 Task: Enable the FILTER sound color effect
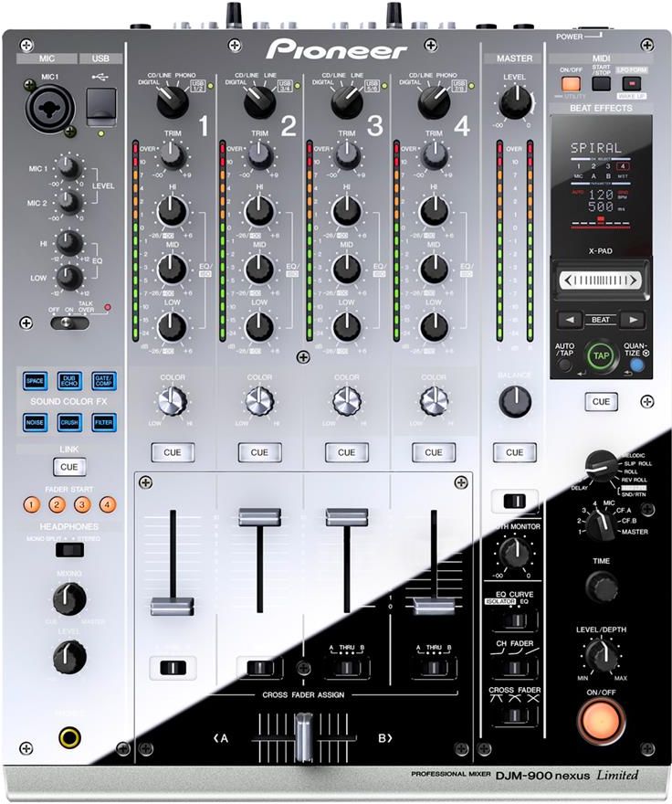[103, 422]
